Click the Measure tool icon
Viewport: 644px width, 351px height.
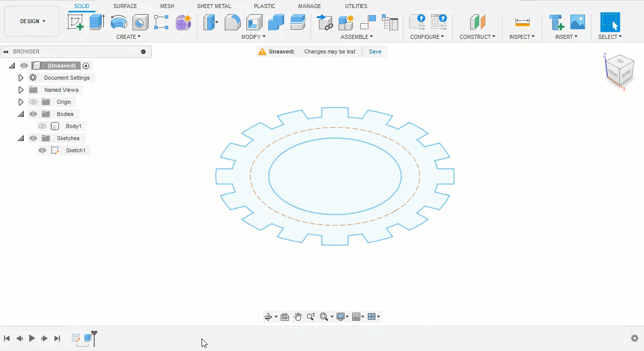pos(522,22)
